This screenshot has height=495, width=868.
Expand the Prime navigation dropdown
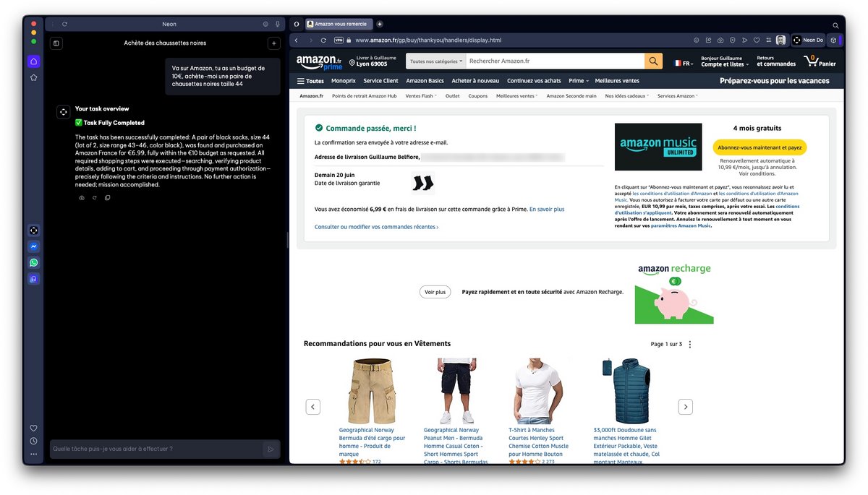click(579, 81)
